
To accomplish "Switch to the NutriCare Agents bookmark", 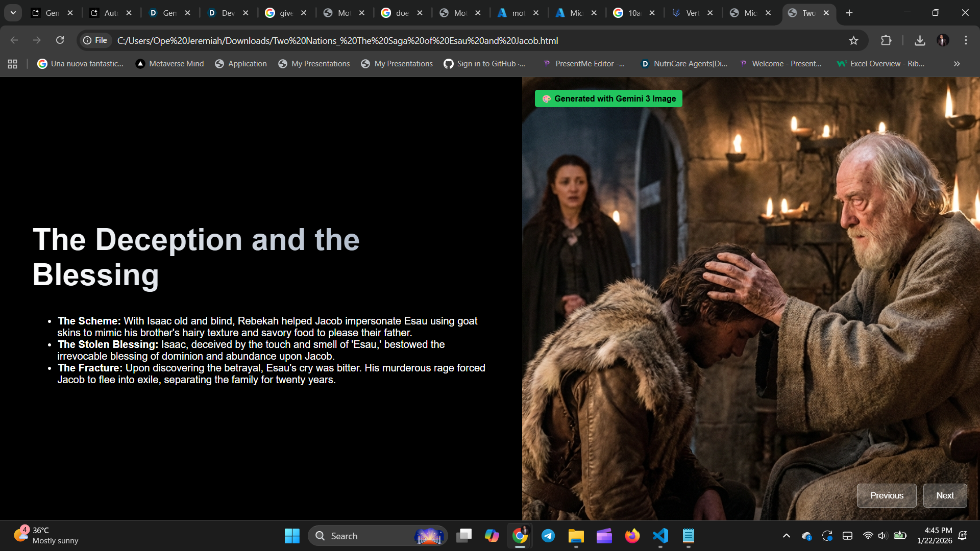I will pos(684,64).
